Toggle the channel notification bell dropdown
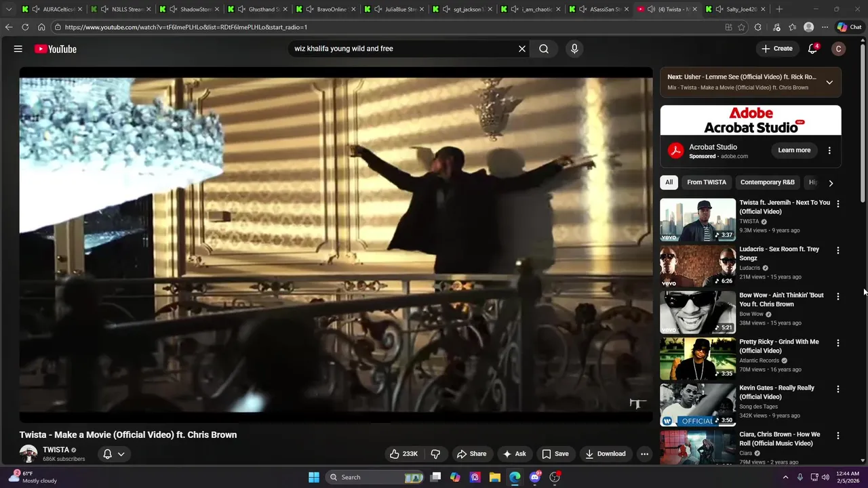Image resolution: width=868 pixels, height=488 pixels. click(113, 454)
